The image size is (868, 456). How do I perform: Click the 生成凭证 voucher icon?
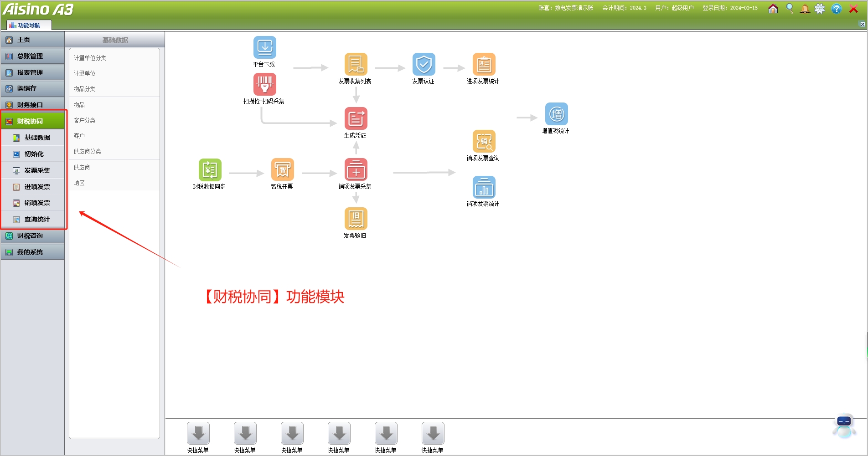(x=356, y=118)
